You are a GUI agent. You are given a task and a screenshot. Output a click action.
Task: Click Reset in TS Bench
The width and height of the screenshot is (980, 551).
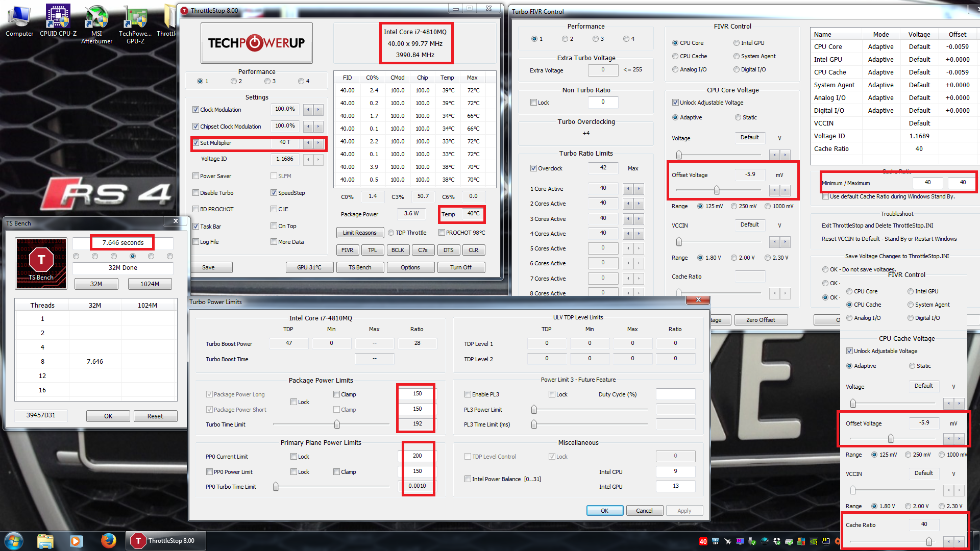pyautogui.click(x=155, y=416)
